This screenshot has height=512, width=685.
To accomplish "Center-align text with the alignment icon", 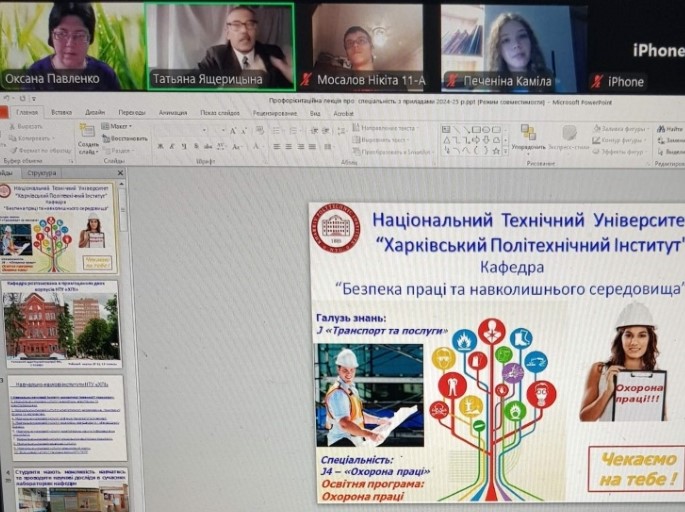I will pyautogui.click(x=287, y=146).
